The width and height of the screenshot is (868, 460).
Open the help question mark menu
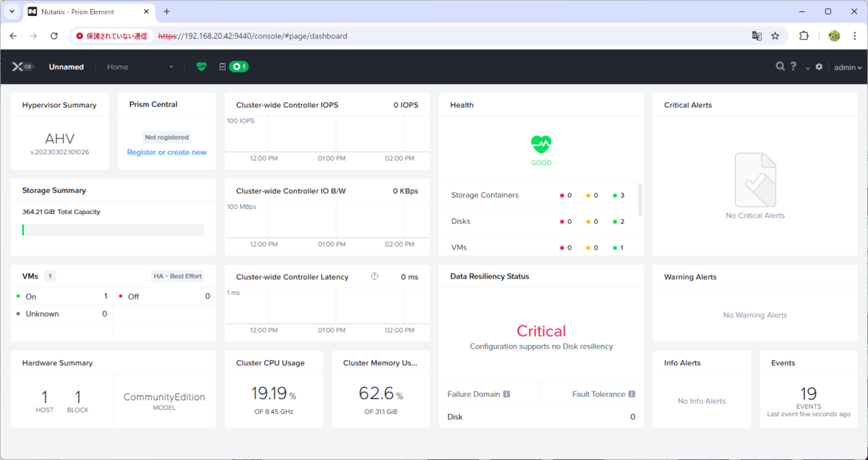(x=793, y=67)
